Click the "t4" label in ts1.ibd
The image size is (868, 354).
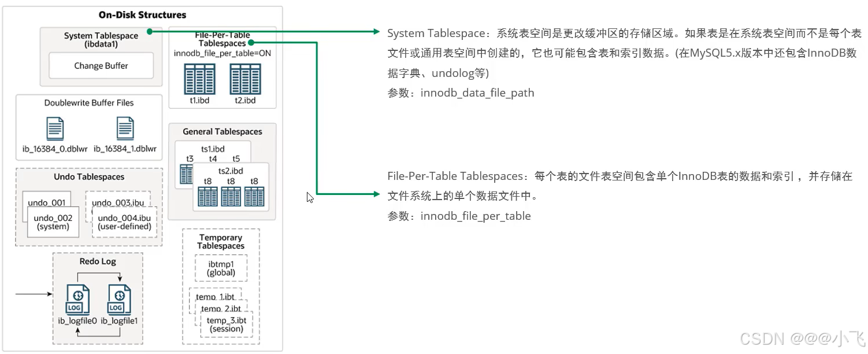[x=213, y=159]
